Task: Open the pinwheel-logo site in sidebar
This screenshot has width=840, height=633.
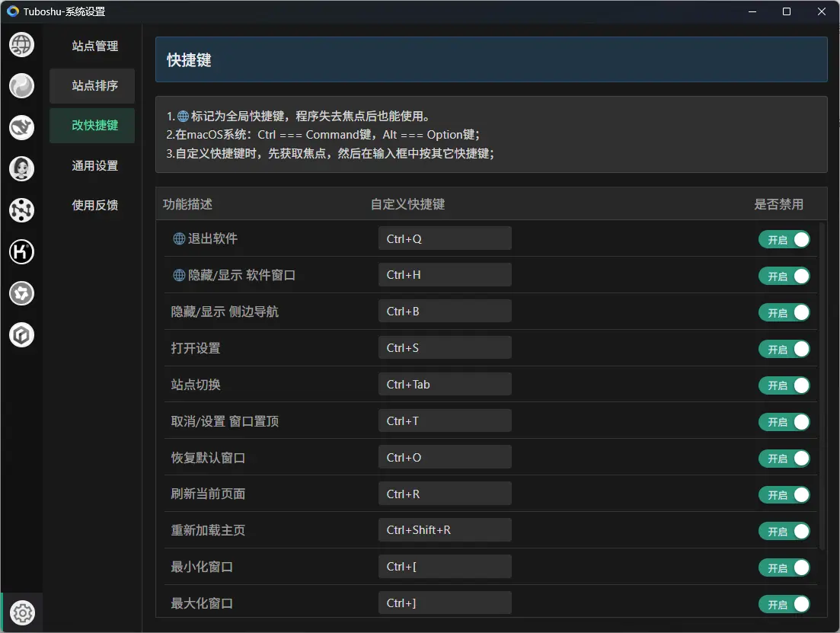Action: [21, 293]
